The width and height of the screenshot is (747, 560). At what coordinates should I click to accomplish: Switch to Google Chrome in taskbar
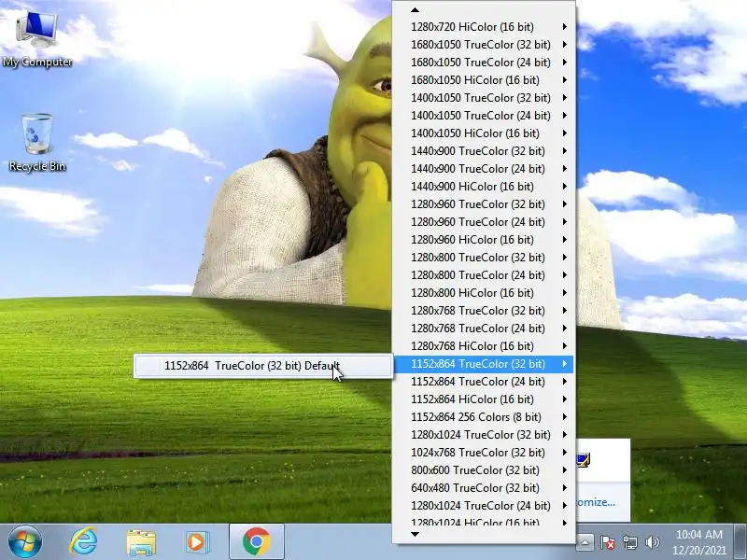pos(256,542)
